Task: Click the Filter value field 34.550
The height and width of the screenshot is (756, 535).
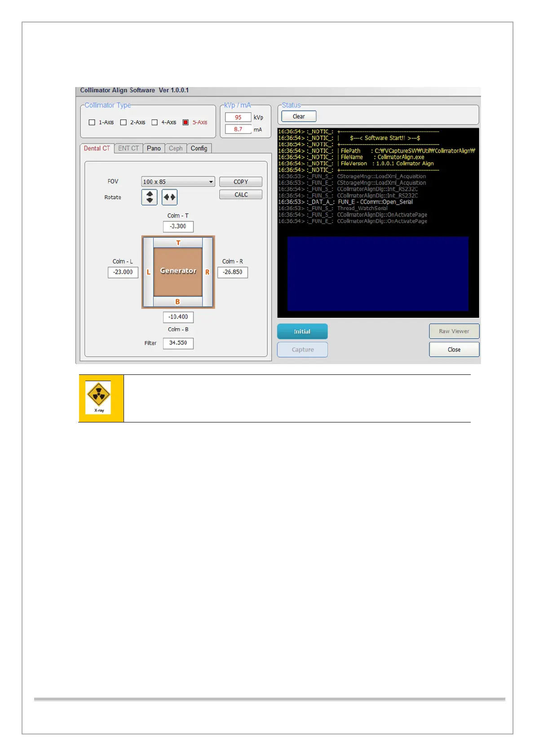Action: 178,343
